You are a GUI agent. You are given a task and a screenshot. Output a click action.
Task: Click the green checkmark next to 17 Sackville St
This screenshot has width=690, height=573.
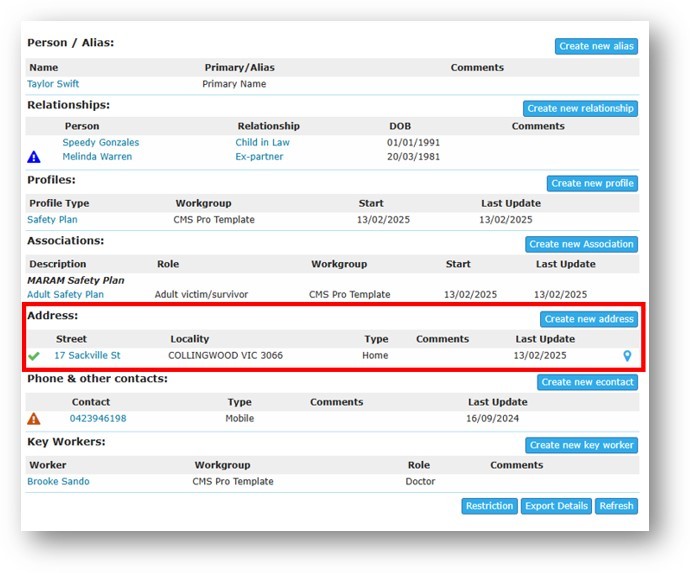point(34,356)
